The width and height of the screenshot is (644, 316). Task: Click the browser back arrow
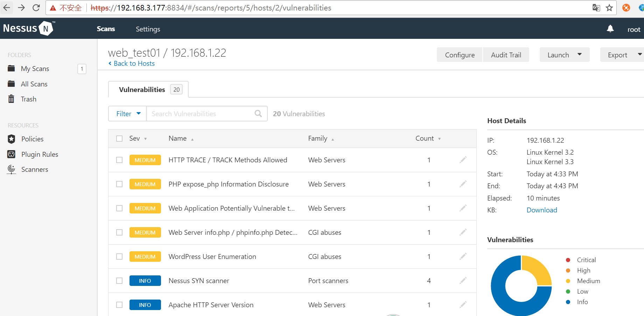[7, 8]
